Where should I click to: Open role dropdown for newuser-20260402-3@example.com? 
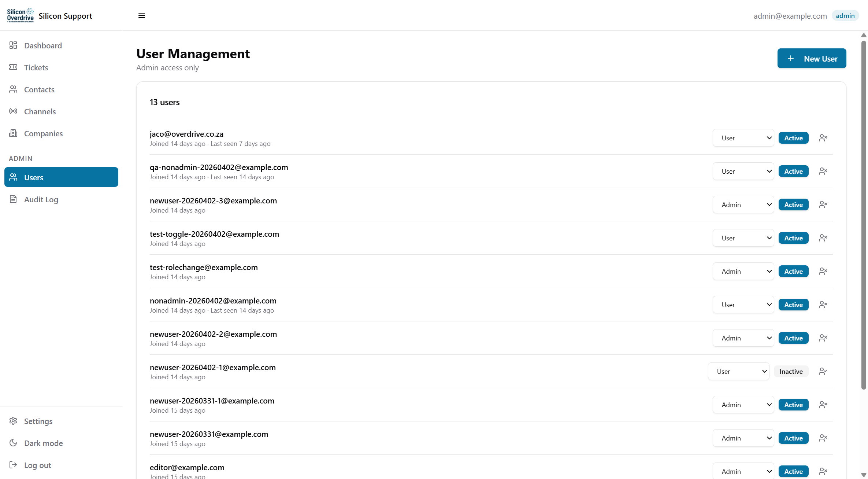click(x=743, y=205)
